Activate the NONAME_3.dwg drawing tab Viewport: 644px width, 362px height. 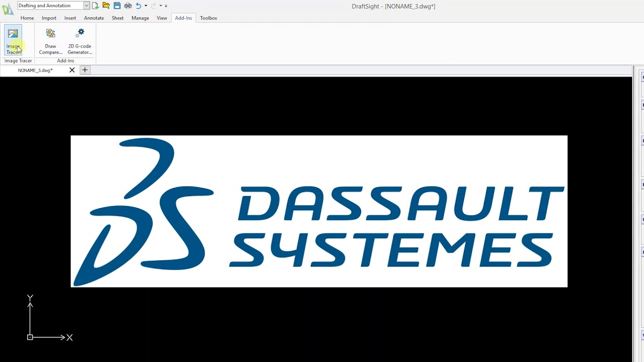(35, 70)
